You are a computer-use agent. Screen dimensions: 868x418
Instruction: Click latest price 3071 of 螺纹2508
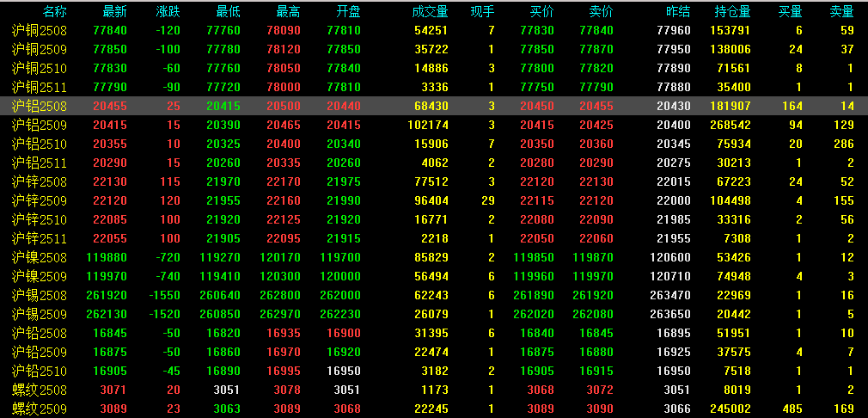coord(113,390)
